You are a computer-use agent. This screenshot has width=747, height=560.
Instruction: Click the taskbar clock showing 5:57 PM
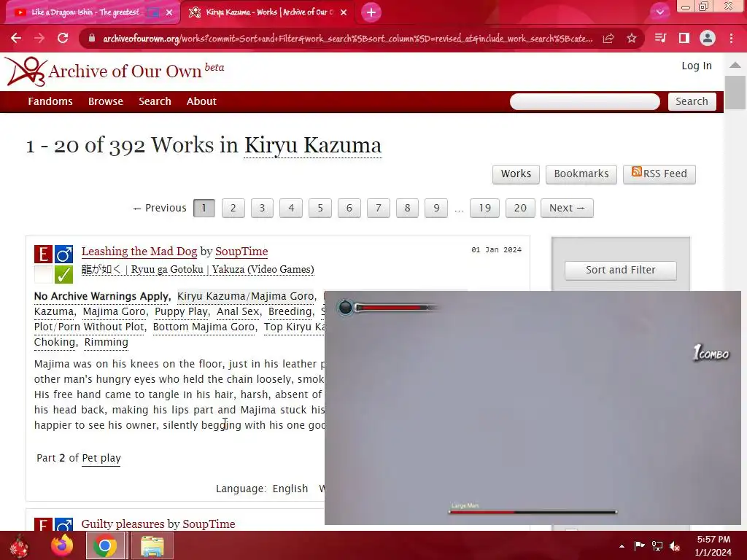click(713, 545)
